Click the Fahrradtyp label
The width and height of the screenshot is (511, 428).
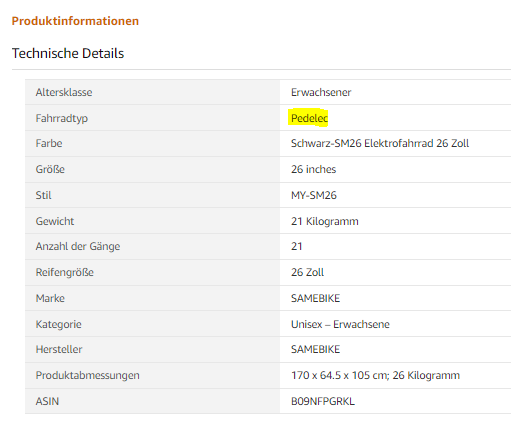point(62,118)
